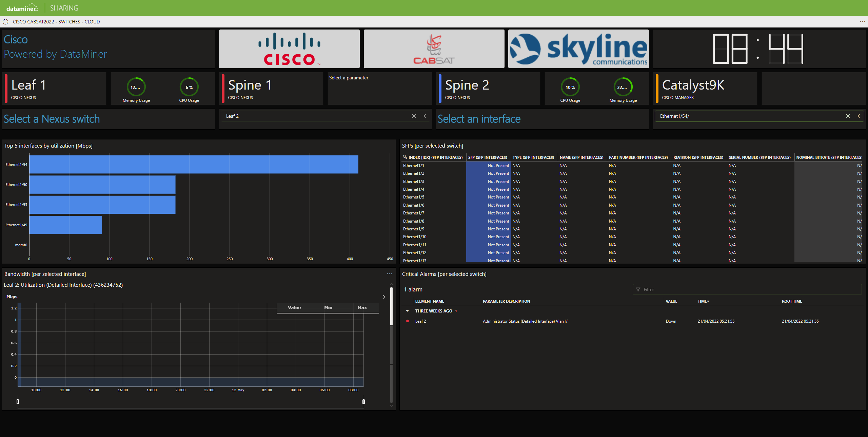868x437 pixels.
Task: Select the Leaf 1 switch tile
Action: (x=54, y=88)
